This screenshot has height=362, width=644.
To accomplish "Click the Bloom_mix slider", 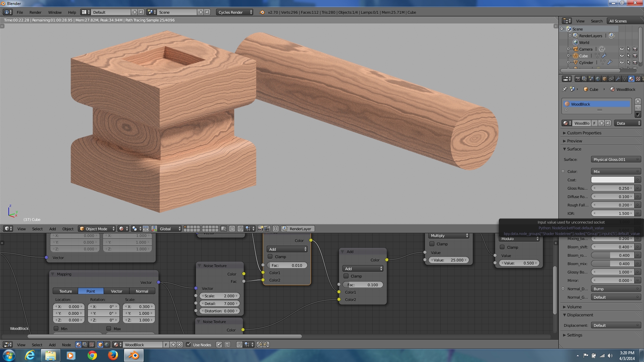I will point(612,264).
